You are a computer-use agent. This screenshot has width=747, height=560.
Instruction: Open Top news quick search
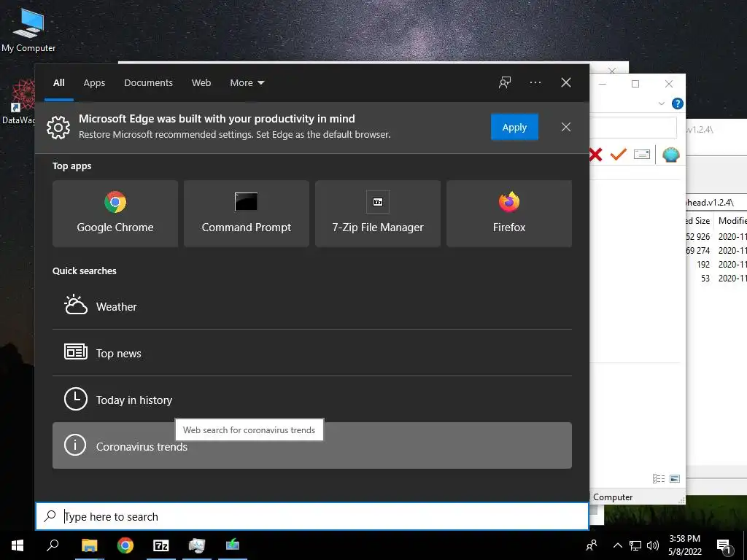[312, 353]
